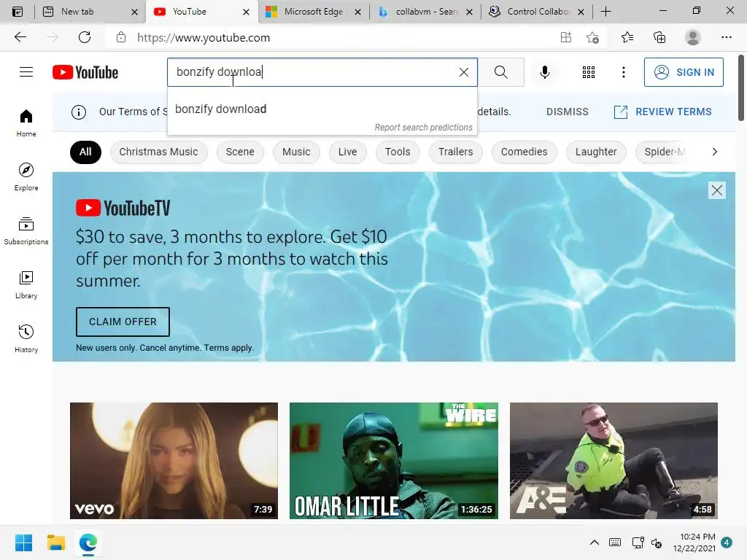The width and height of the screenshot is (747, 560).
Task: Click the CLAIM OFFER button
Action: (123, 322)
